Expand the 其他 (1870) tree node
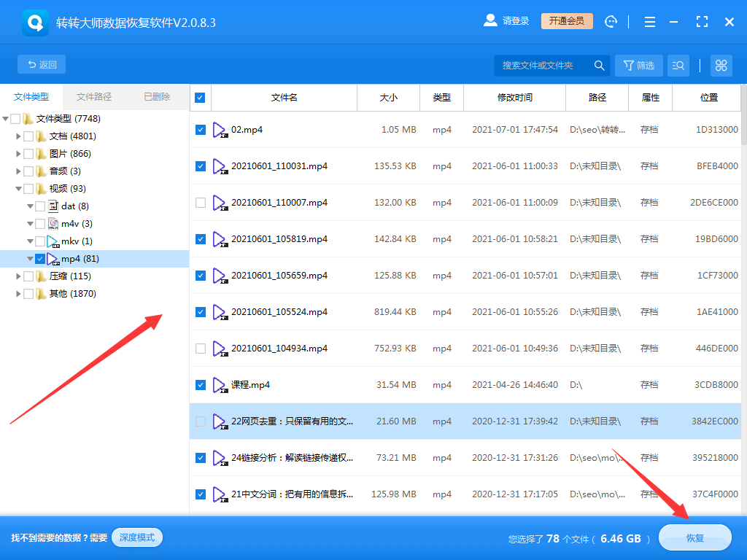Image resolution: width=747 pixels, height=560 pixels. click(x=18, y=294)
